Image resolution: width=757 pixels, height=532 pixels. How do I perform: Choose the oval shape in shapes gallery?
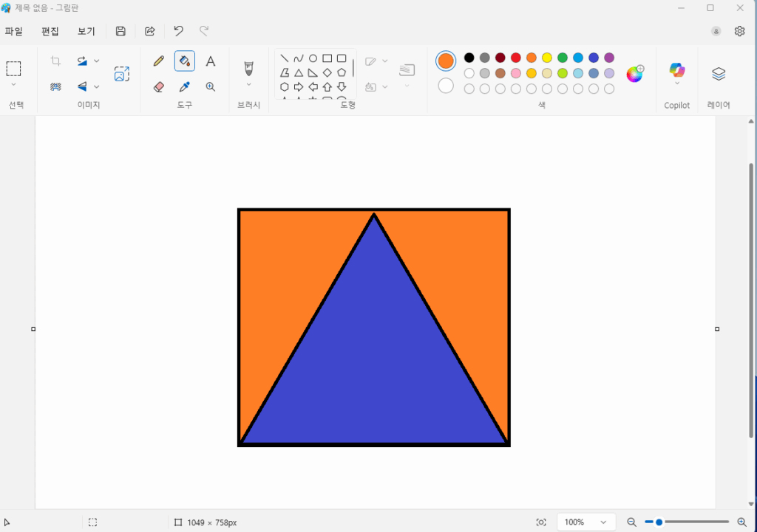[313, 58]
